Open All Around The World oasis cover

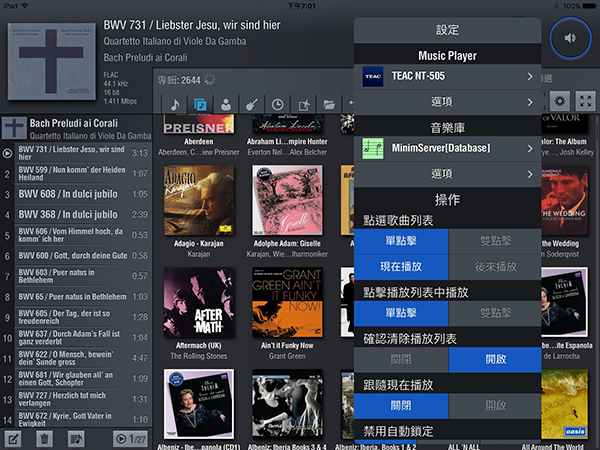[564, 404]
